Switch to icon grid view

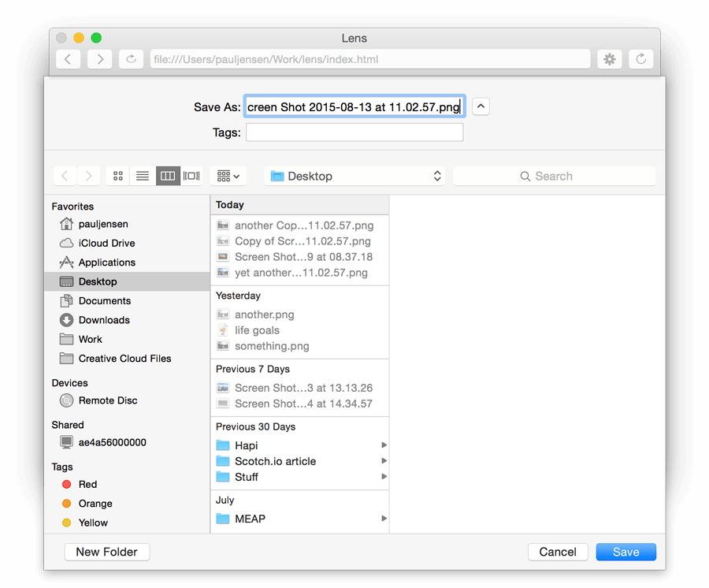tap(118, 176)
